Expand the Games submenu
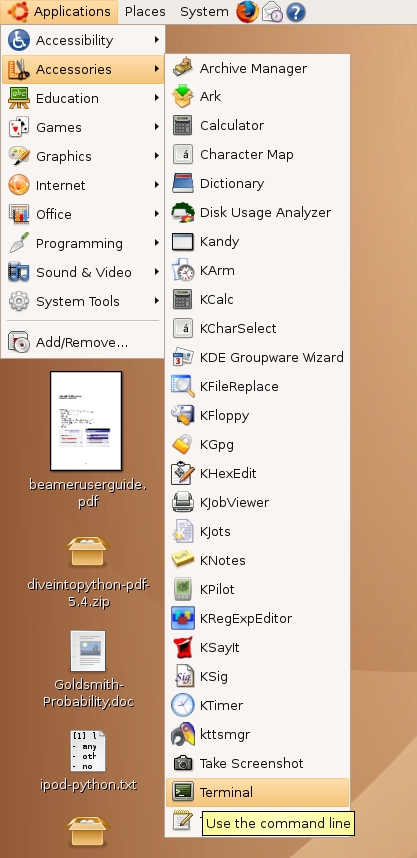The height and width of the screenshot is (858, 417). (83, 127)
